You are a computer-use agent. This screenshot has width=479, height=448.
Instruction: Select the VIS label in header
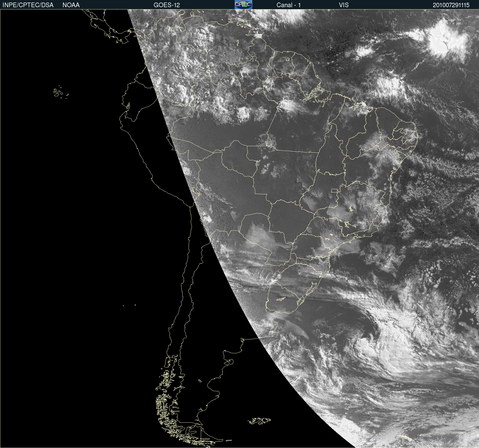344,5
